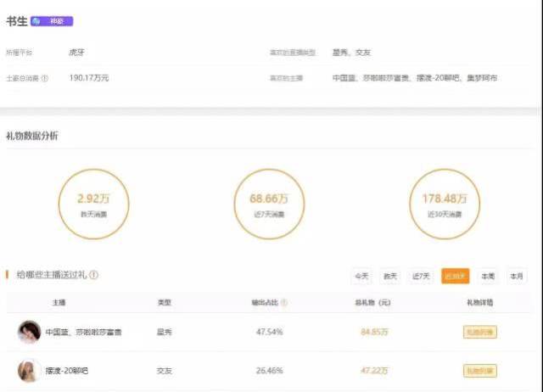Click the type value 交友 in second row
Viewport: 543px width, 392px height.
tap(164, 371)
